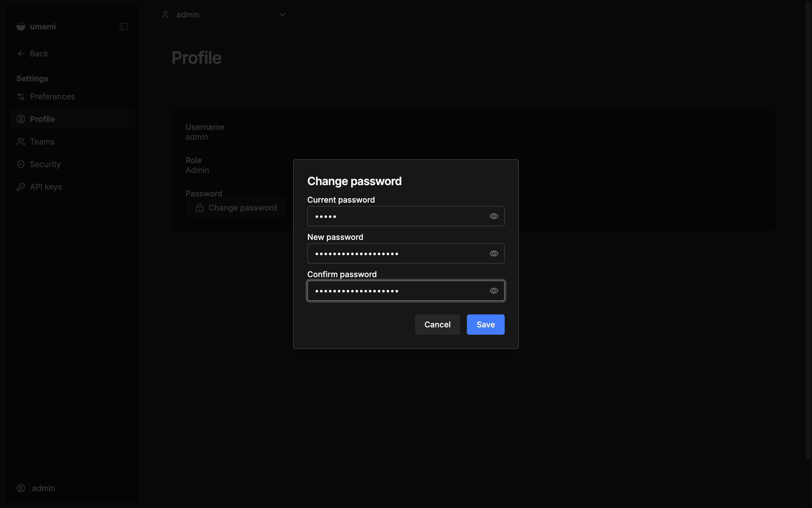The width and height of the screenshot is (812, 508).
Task: Click the Admin role value text
Action: coord(197,170)
